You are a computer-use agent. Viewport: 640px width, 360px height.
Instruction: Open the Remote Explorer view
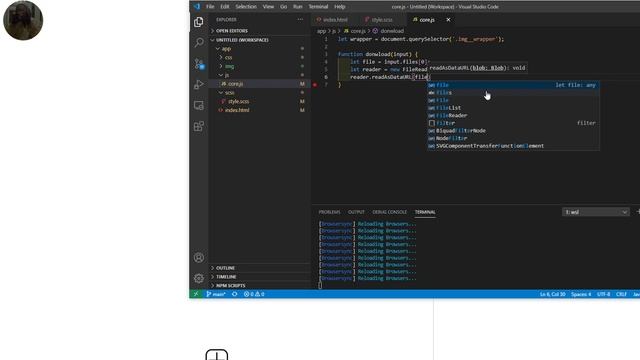199,105
